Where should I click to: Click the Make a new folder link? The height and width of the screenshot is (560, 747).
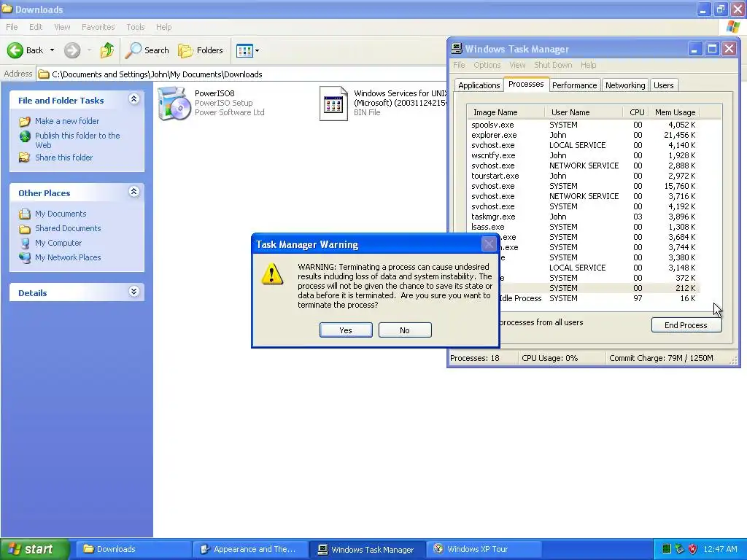click(x=67, y=121)
